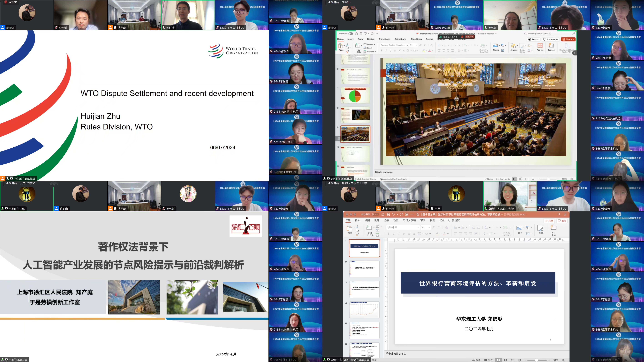Select the pie chart slide 7 thumbnail
644x362 pixels.
[355, 95]
